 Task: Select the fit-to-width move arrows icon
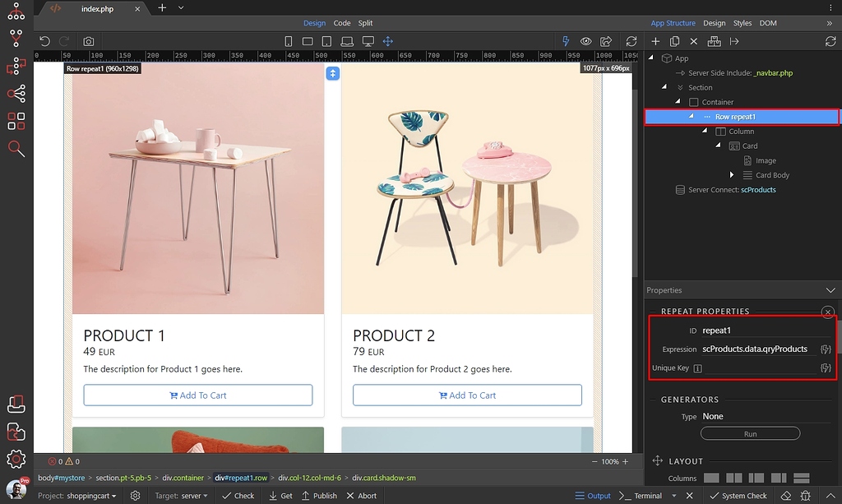pyautogui.click(x=388, y=41)
